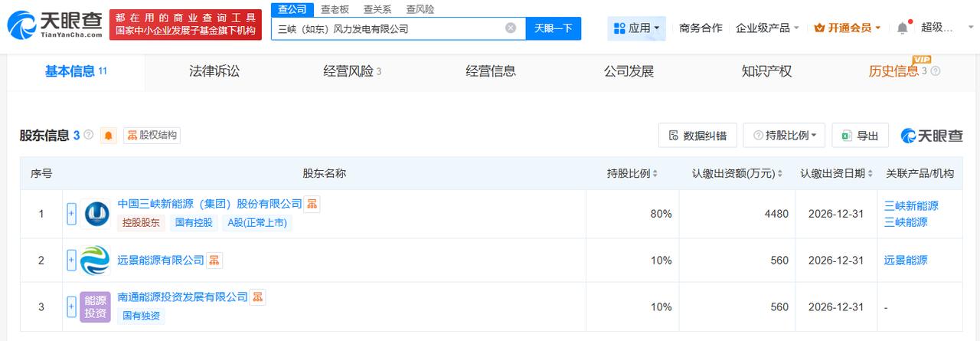Expand the 远景能源有限公司 row plus button
Viewport: 980px width, 341px height.
[72, 261]
